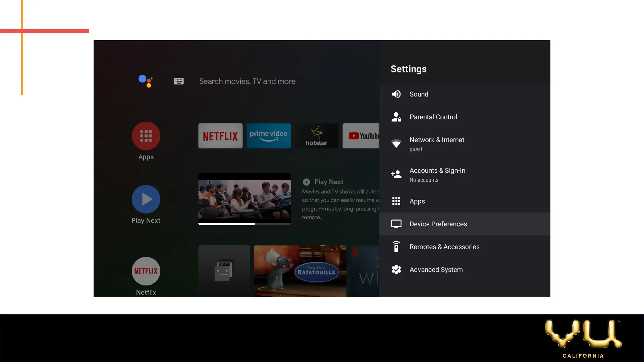The height and width of the screenshot is (362, 644).
Task: Select the blue Play Next circle icon
Action: coord(146,199)
